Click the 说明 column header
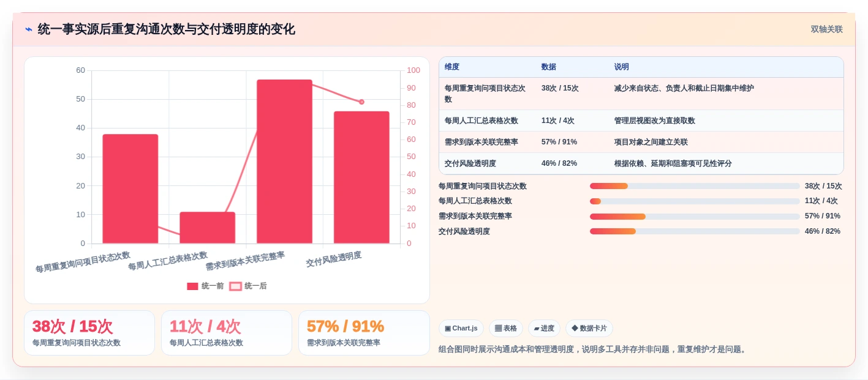 pyautogui.click(x=622, y=67)
